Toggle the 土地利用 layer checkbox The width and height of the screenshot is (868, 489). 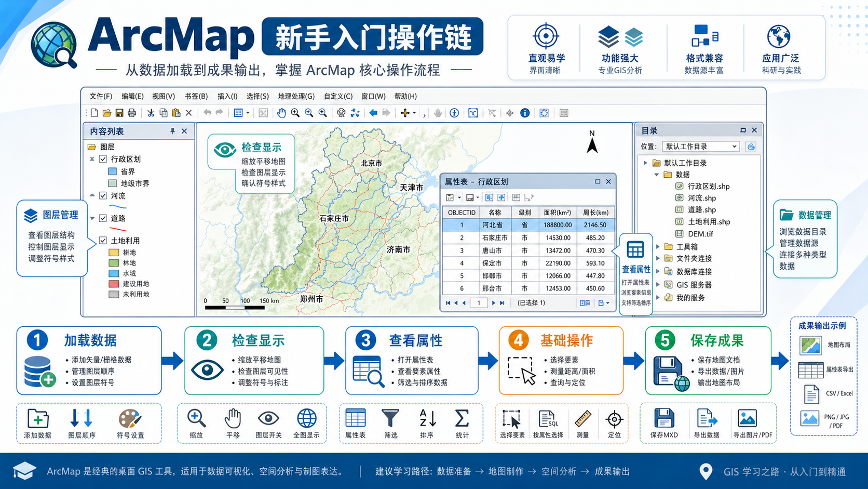coord(103,241)
